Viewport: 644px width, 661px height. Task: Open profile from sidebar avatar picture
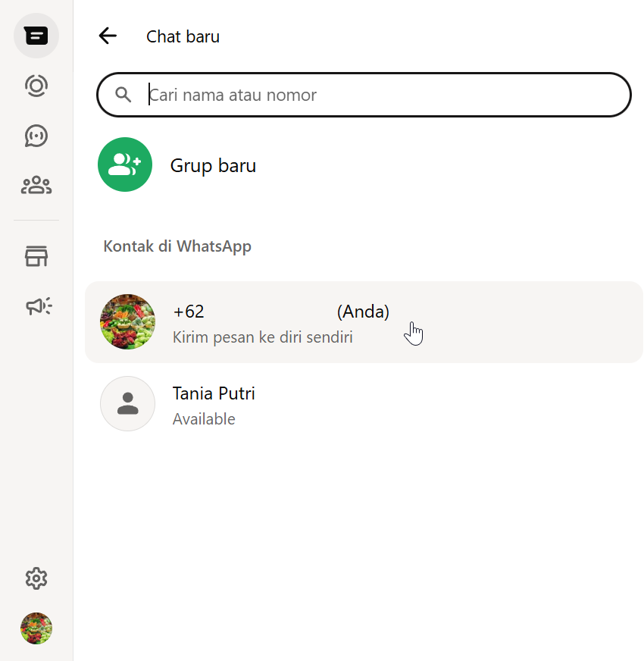click(36, 628)
